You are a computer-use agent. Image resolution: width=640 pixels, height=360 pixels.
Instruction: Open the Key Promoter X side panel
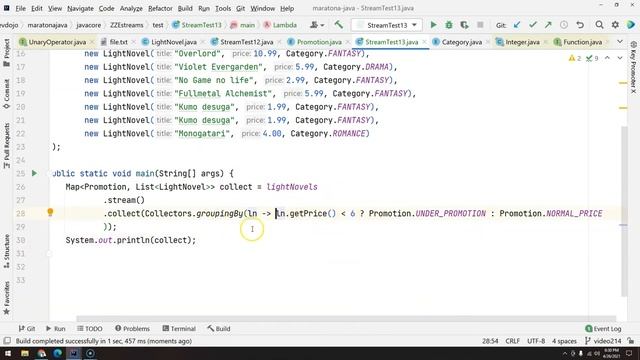(x=633, y=67)
